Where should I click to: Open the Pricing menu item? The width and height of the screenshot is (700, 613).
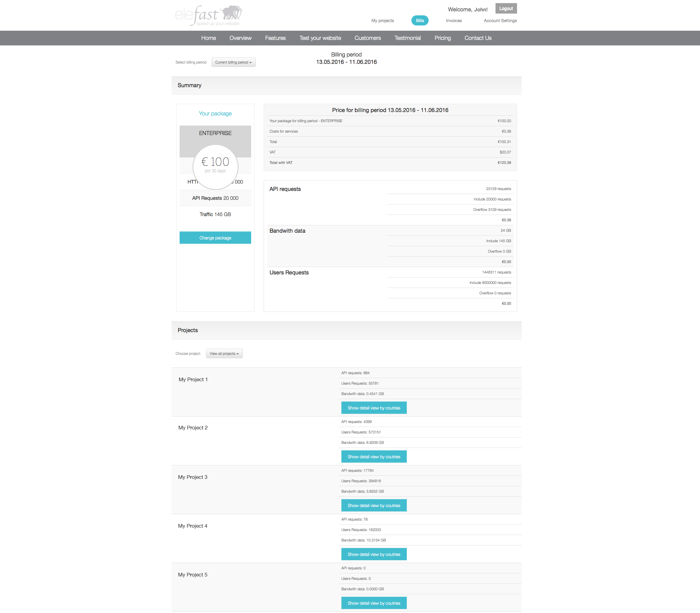tap(442, 38)
